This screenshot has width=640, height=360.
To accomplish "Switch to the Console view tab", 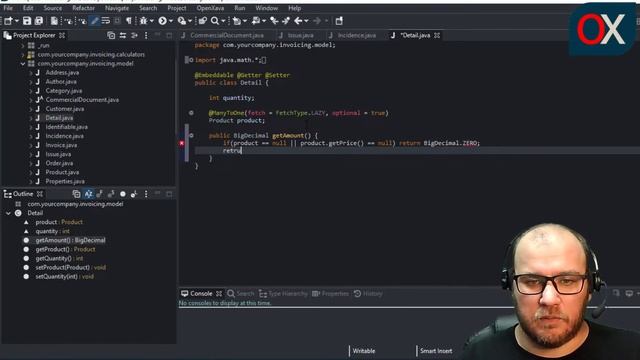I will point(201,293).
